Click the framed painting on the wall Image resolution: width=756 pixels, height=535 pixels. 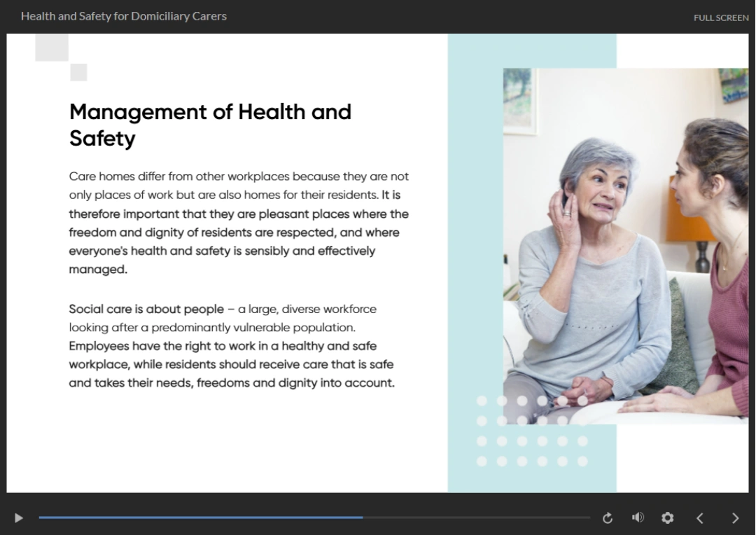coord(518,100)
